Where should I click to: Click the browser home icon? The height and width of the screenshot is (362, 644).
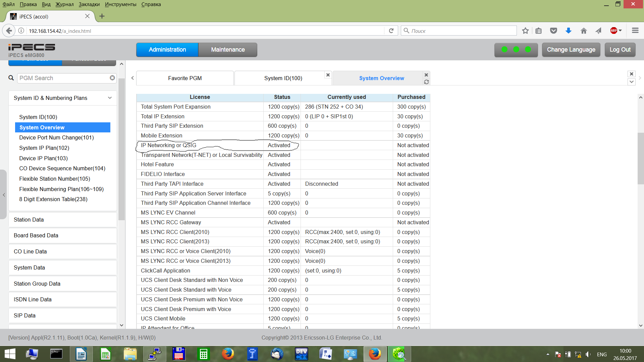click(584, 31)
